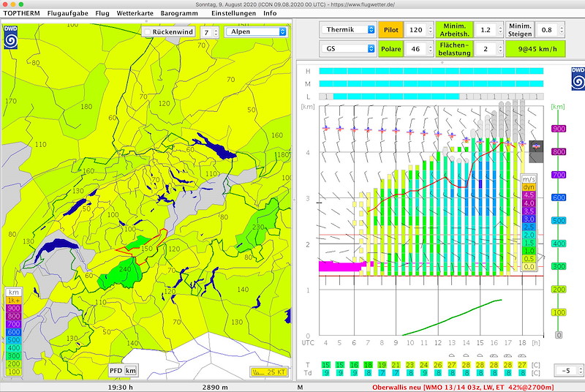Click the Polare button
Viewport: 585px width, 392px height.
pyautogui.click(x=390, y=49)
